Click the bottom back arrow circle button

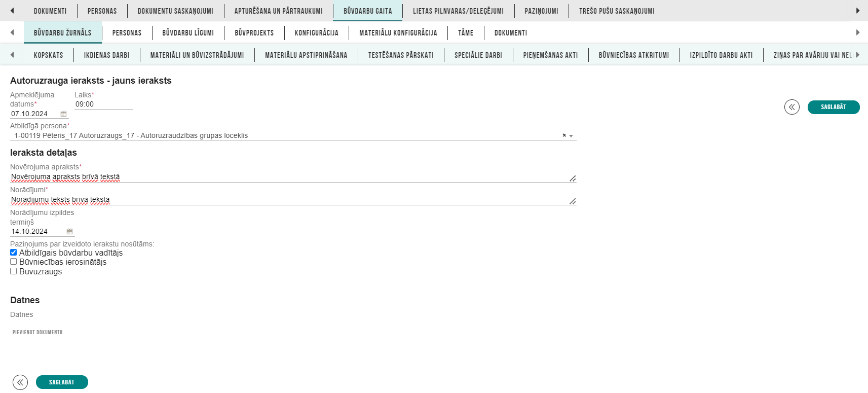(x=20, y=382)
